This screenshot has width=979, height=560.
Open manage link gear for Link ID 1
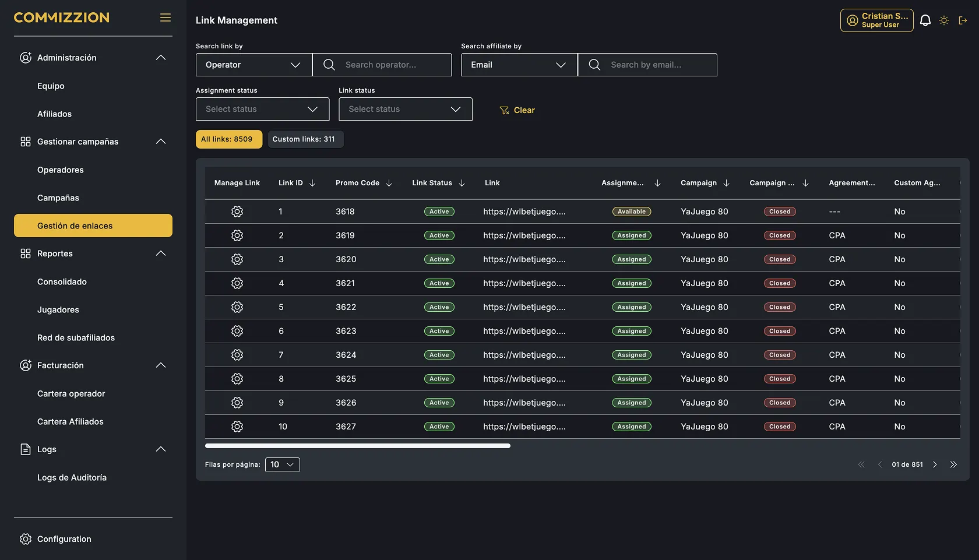coord(237,212)
